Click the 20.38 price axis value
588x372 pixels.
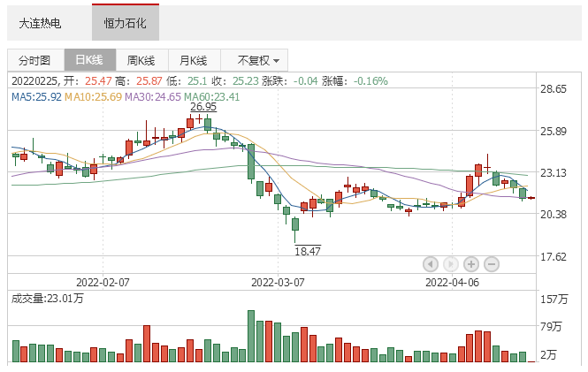pyautogui.click(x=554, y=215)
